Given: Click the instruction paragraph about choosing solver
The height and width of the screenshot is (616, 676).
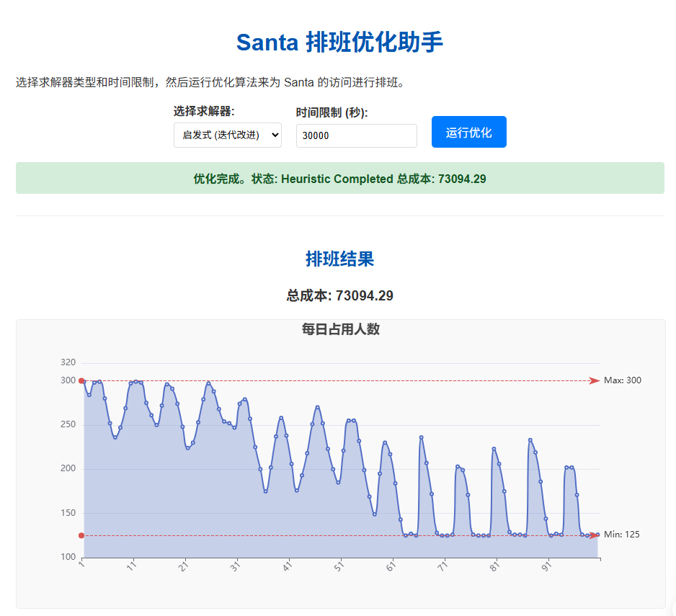Looking at the screenshot, I should [211, 82].
